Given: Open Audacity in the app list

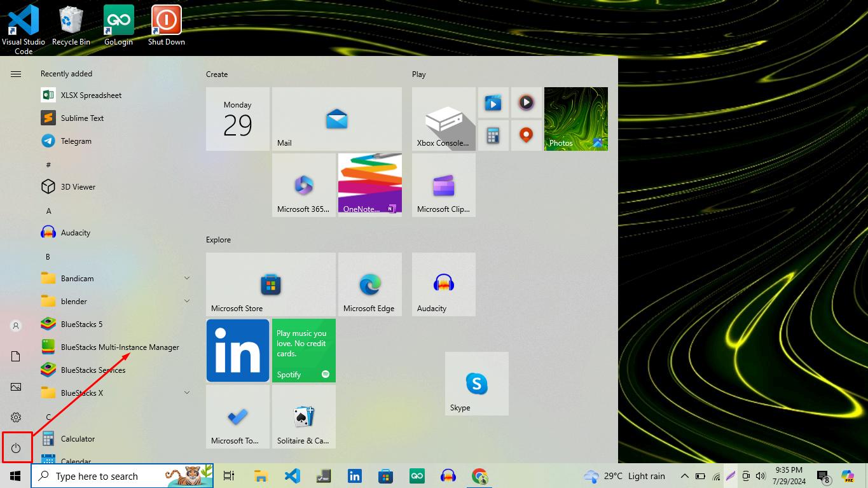Looking at the screenshot, I should [116, 233].
